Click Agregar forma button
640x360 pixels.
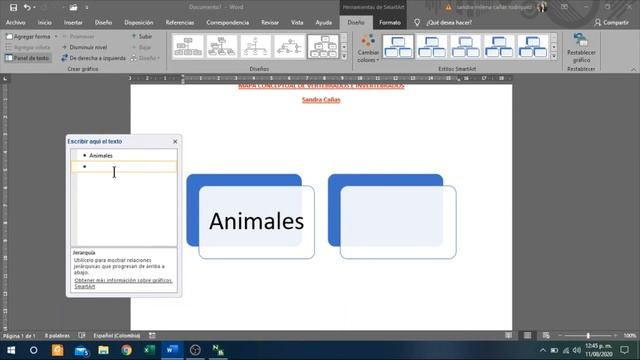[x=28, y=36]
